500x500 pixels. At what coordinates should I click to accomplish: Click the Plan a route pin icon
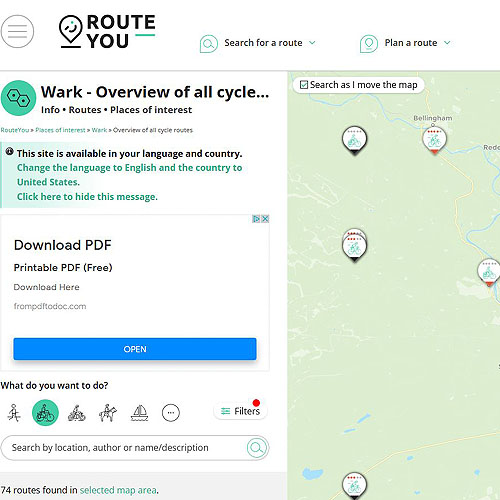(369, 44)
